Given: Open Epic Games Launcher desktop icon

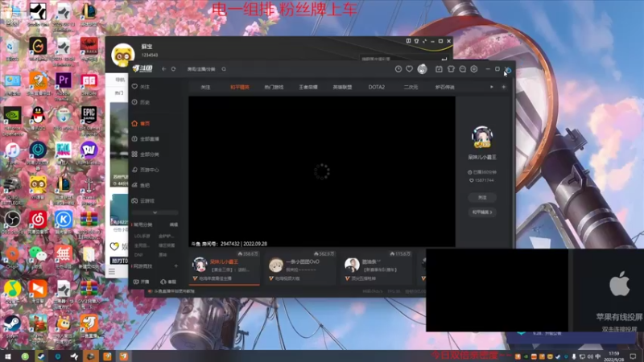Looking at the screenshot, I should pyautogui.click(x=89, y=116).
